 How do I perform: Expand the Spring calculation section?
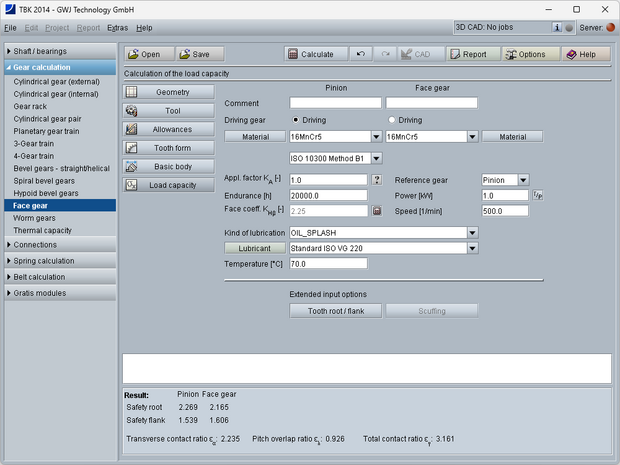[x=60, y=261]
